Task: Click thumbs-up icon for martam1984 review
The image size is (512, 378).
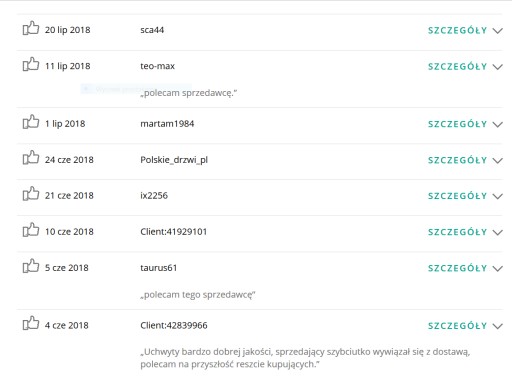Action: coord(31,122)
